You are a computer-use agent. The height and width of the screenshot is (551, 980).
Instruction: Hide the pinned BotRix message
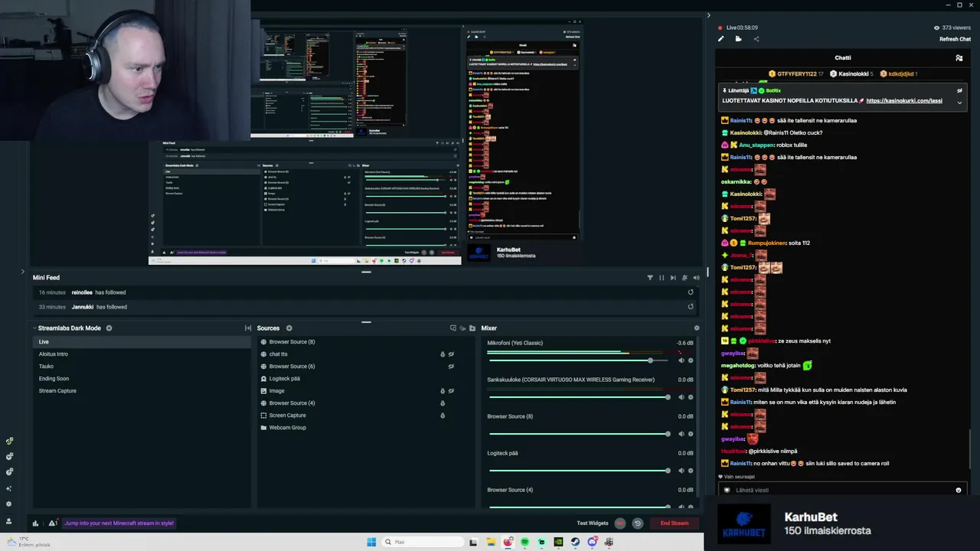coord(959,90)
